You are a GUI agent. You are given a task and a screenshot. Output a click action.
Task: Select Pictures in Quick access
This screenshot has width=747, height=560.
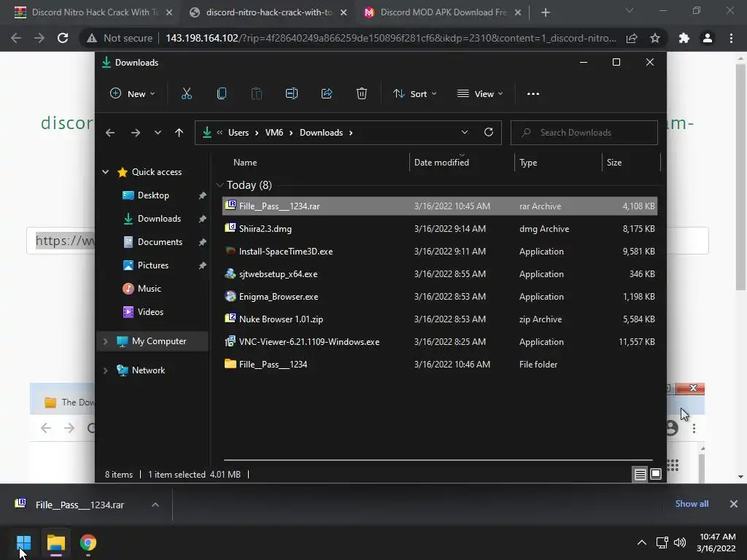point(153,265)
